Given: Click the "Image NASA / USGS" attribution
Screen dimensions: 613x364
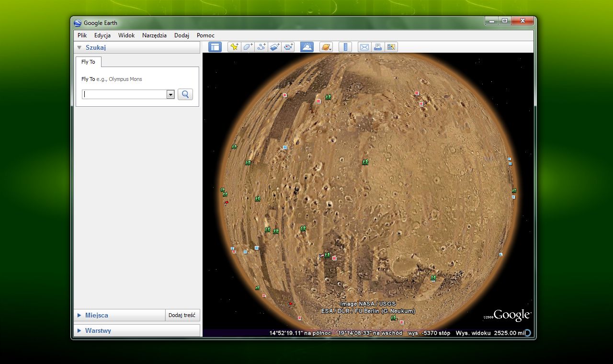Looking at the screenshot, I should (x=368, y=304).
